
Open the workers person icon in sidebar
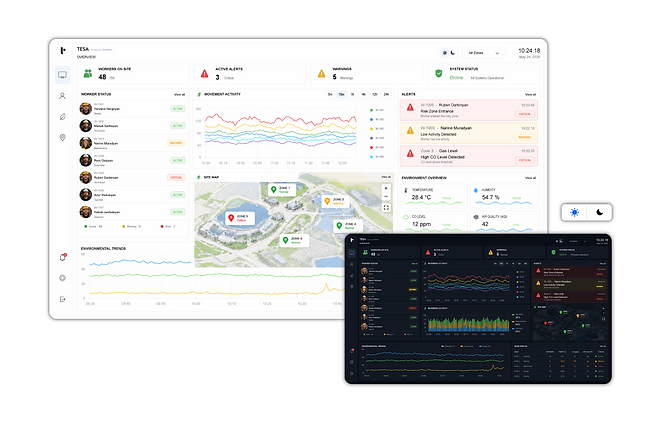tap(62, 96)
